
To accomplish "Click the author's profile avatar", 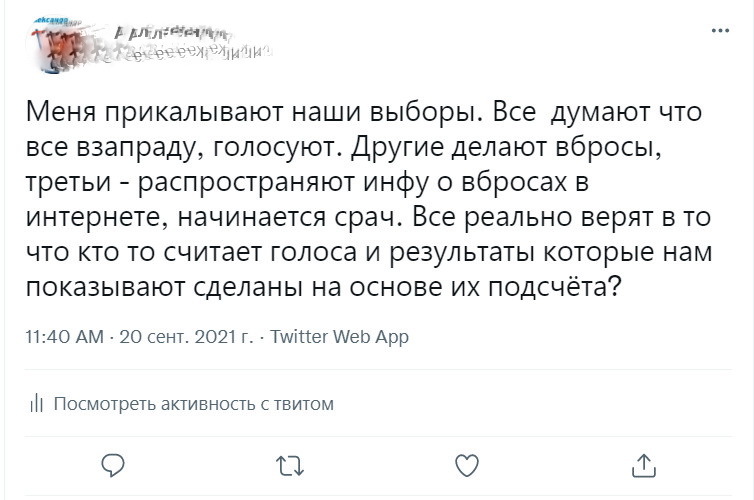I will (60, 45).
